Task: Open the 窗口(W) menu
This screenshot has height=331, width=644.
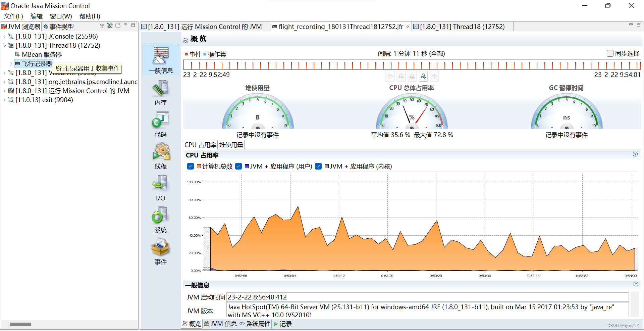Action: [x=61, y=16]
